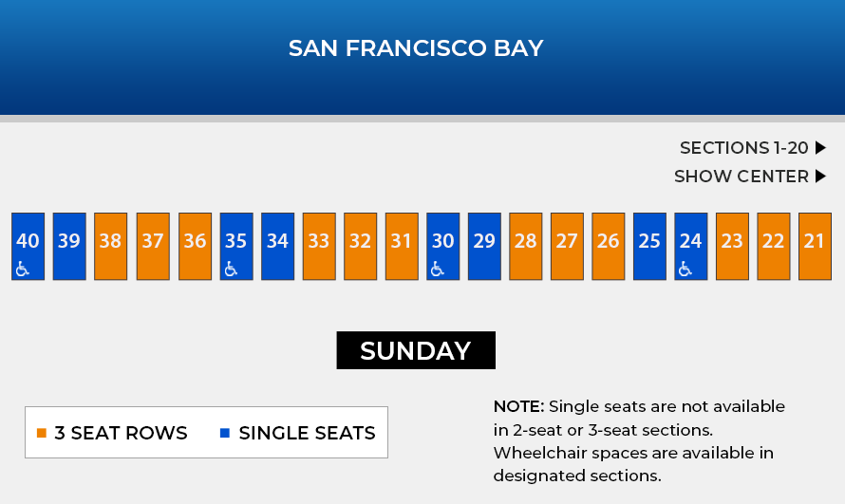845x504 pixels.
Task: Click the blue Single Seats swatch
Action: pyautogui.click(x=225, y=434)
